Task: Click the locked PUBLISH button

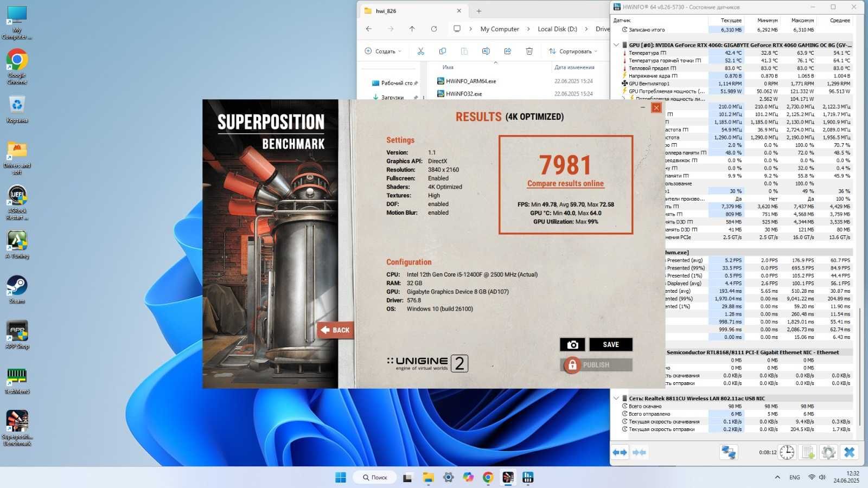Action: tap(596, 365)
